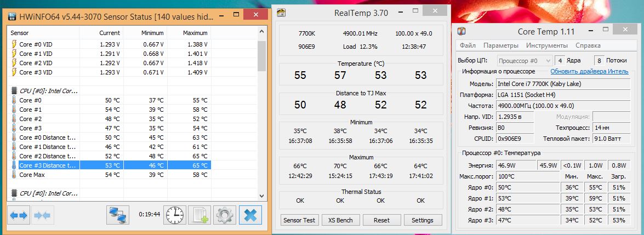
Task: Select Core #1 Distance row in HWiNFO
Action: pyautogui.click(x=110, y=147)
